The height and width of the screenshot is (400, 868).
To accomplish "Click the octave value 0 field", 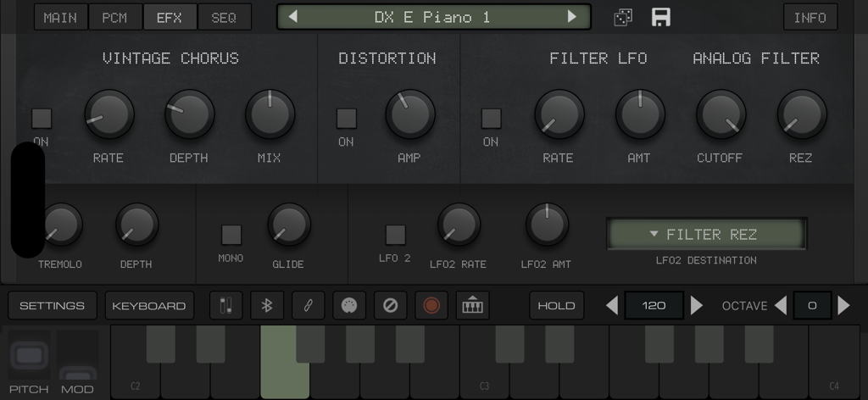I will tap(812, 305).
